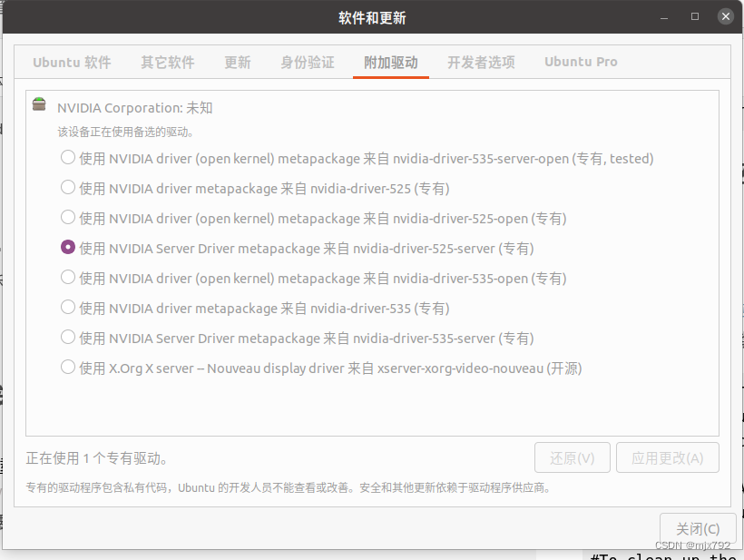This screenshot has width=744, height=560.
Task: Open the 其它软件 tab
Action: (x=168, y=62)
